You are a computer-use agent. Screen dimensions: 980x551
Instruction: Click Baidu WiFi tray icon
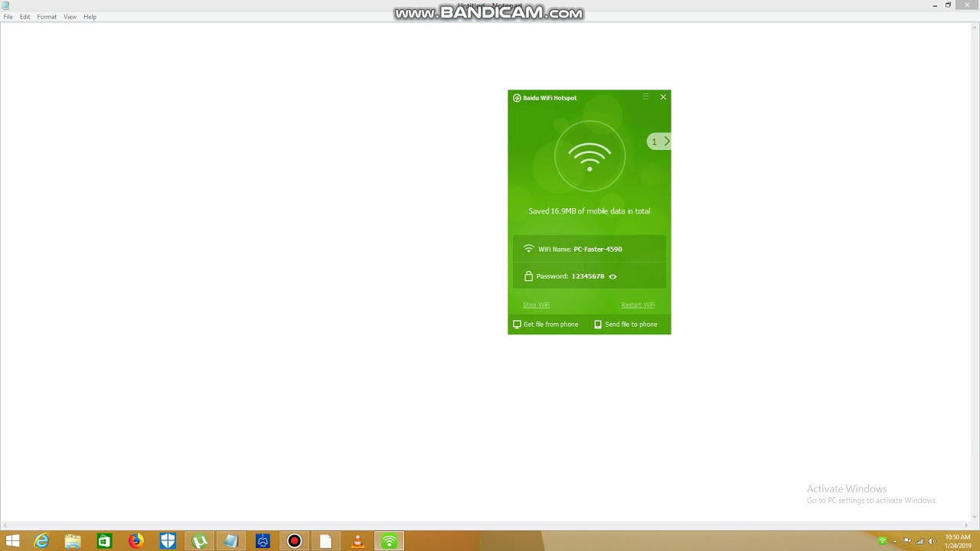coord(882,541)
